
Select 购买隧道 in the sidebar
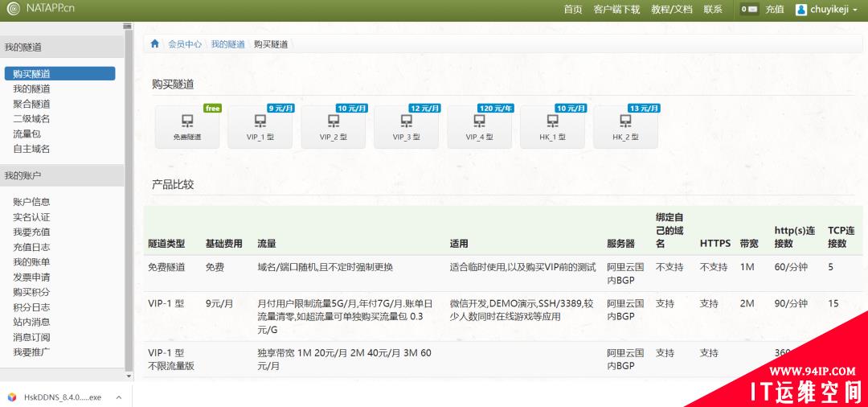[x=59, y=74]
